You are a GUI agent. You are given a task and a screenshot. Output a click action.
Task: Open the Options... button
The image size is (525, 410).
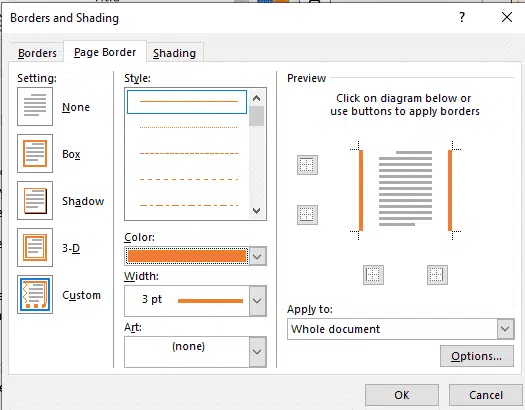tap(477, 356)
